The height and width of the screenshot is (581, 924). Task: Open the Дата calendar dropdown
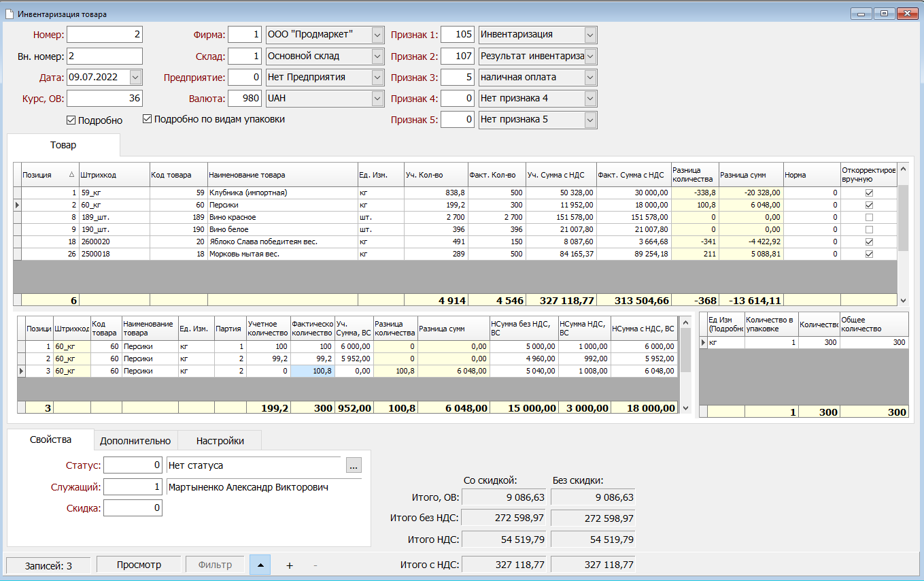[x=135, y=77]
